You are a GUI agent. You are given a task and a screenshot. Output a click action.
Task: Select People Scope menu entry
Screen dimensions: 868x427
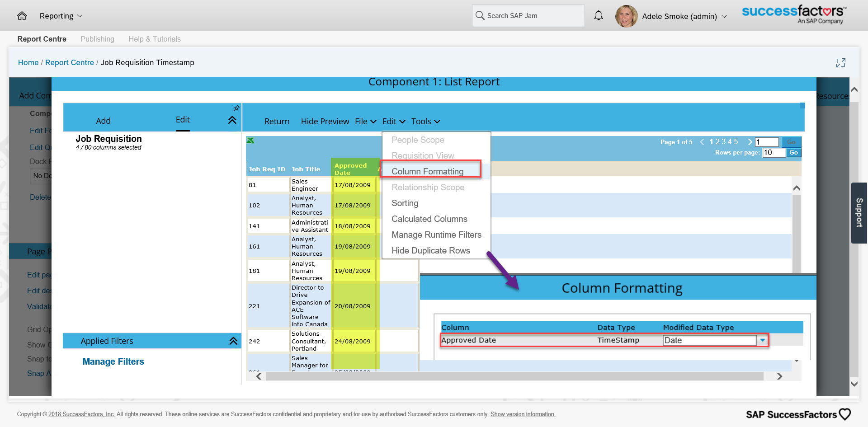(418, 140)
